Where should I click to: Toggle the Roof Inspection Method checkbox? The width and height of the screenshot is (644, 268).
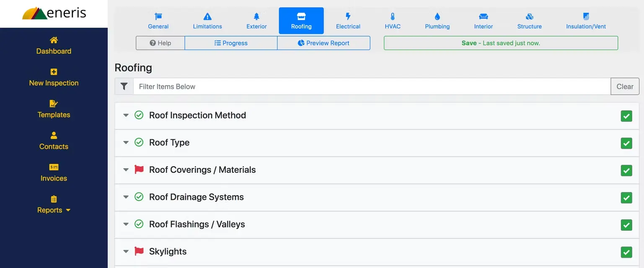[x=626, y=116]
